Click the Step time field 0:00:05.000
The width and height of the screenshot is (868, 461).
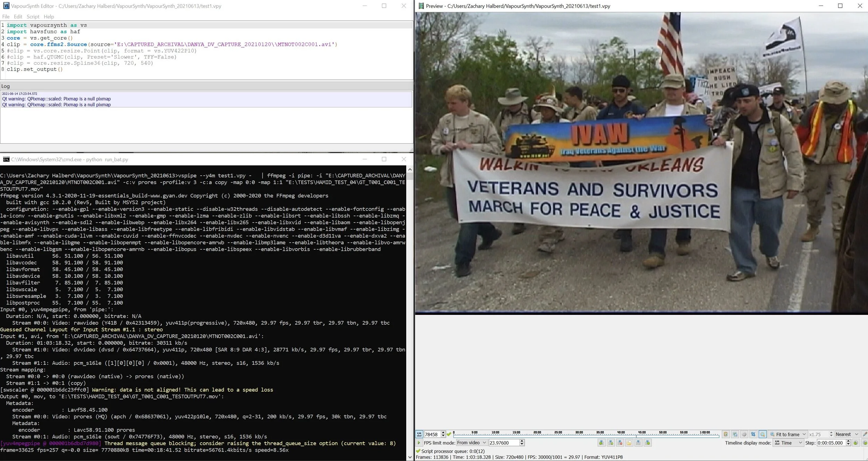(x=832, y=443)
